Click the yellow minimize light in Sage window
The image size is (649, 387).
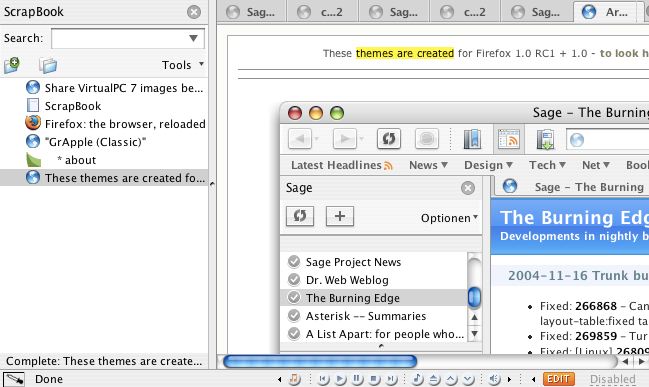pyautogui.click(x=316, y=113)
